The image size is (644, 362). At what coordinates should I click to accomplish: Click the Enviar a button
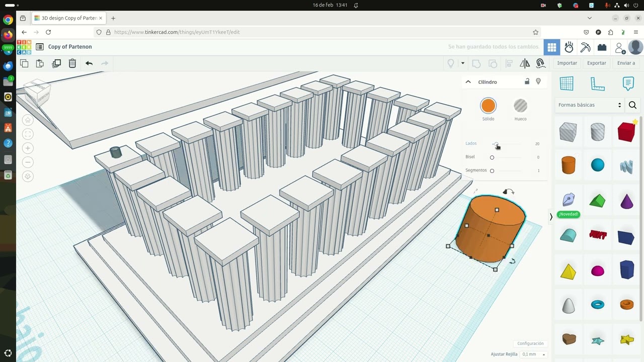[x=626, y=63]
